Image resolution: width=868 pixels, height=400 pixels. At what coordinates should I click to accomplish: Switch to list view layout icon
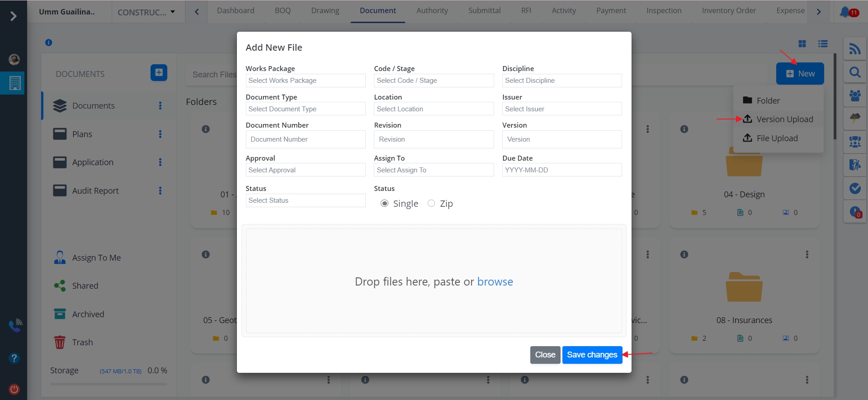pos(823,43)
